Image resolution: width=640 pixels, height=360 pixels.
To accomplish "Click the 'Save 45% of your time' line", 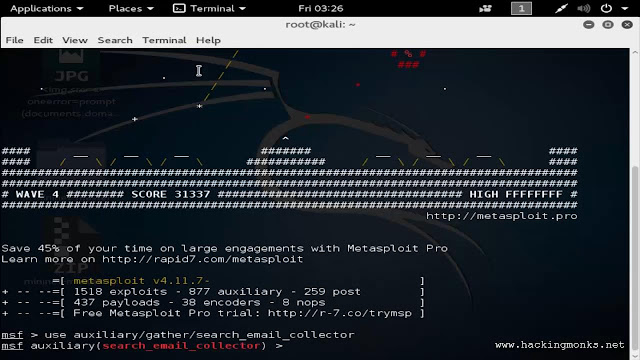I will coord(224,248).
